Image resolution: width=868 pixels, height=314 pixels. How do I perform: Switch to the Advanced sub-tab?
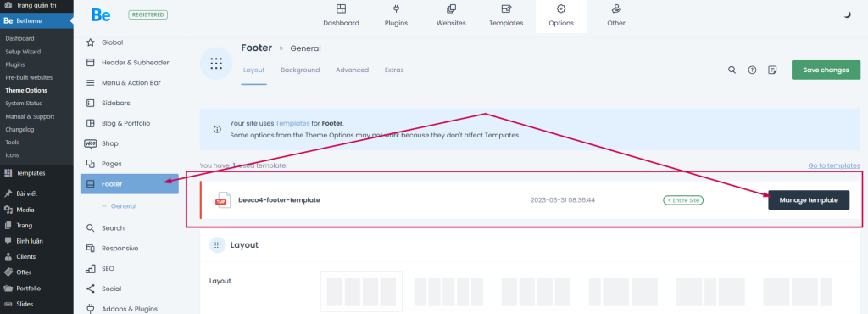[352, 70]
